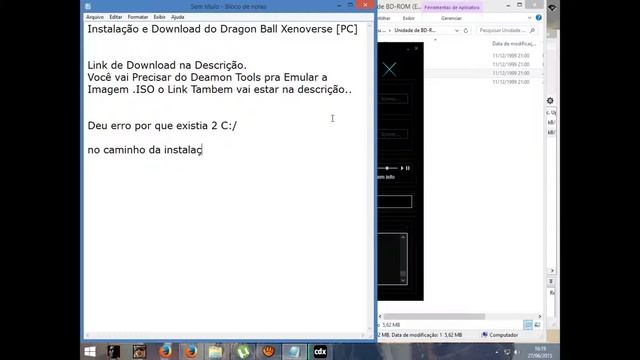Open the cdx taskbar icon
The width and height of the screenshot is (640, 360).
(x=320, y=351)
